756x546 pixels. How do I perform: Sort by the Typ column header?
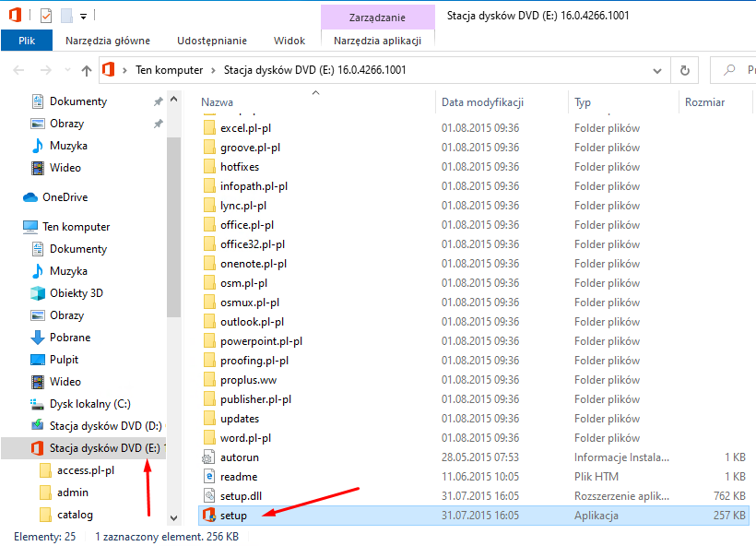pos(583,102)
